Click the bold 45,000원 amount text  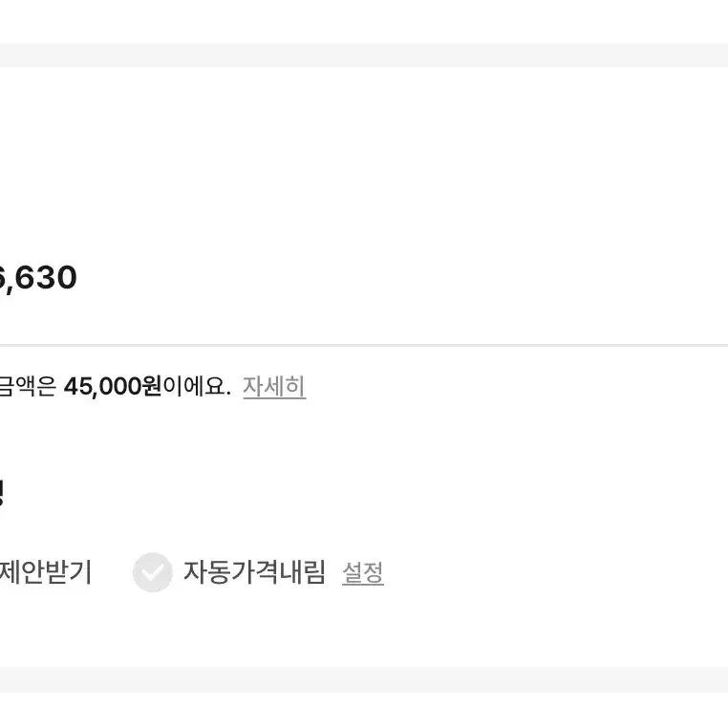pyautogui.click(x=113, y=386)
